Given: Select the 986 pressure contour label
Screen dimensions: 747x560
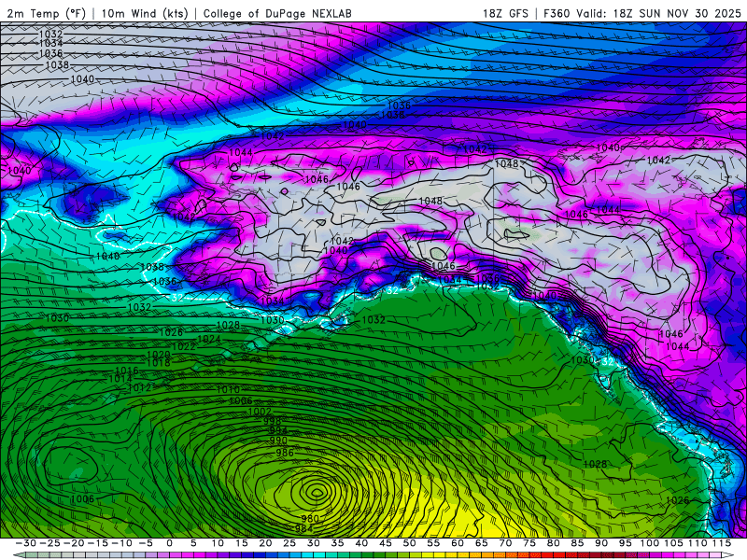Looking at the screenshot, I should [285, 453].
